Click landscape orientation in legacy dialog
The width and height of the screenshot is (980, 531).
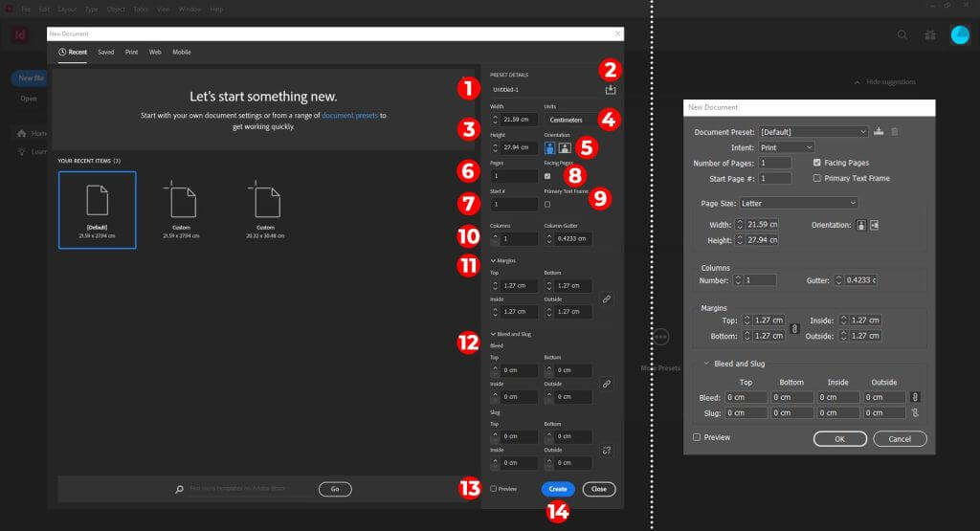(874, 225)
